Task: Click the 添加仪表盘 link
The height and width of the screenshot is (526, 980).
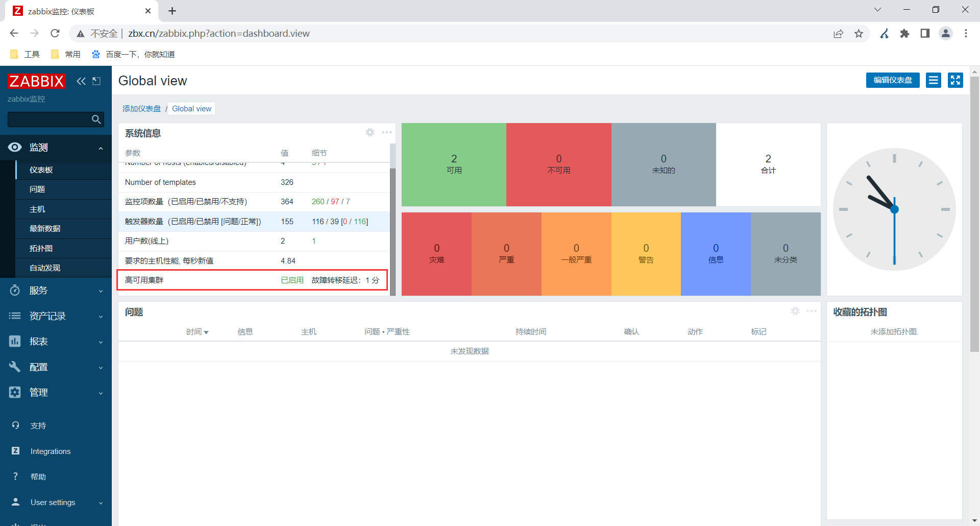Action: (x=141, y=109)
